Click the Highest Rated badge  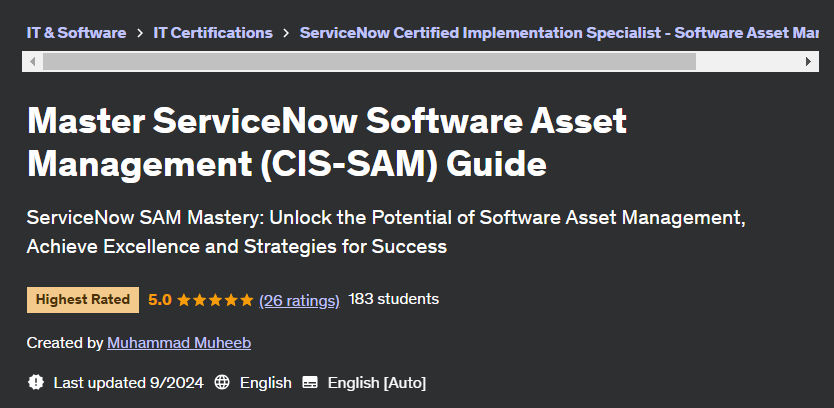point(83,299)
